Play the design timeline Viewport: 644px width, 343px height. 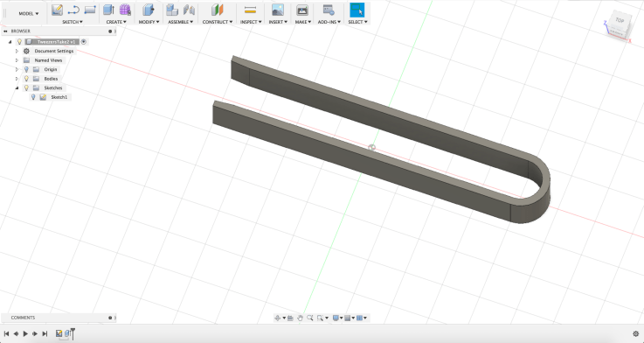pyautogui.click(x=25, y=333)
